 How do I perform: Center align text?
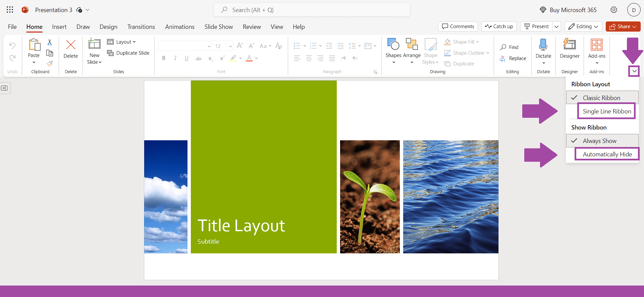click(x=309, y=58)
